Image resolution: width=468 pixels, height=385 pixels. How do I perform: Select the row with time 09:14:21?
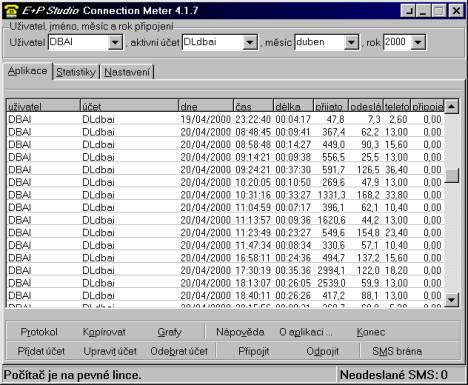pos(225,157)
